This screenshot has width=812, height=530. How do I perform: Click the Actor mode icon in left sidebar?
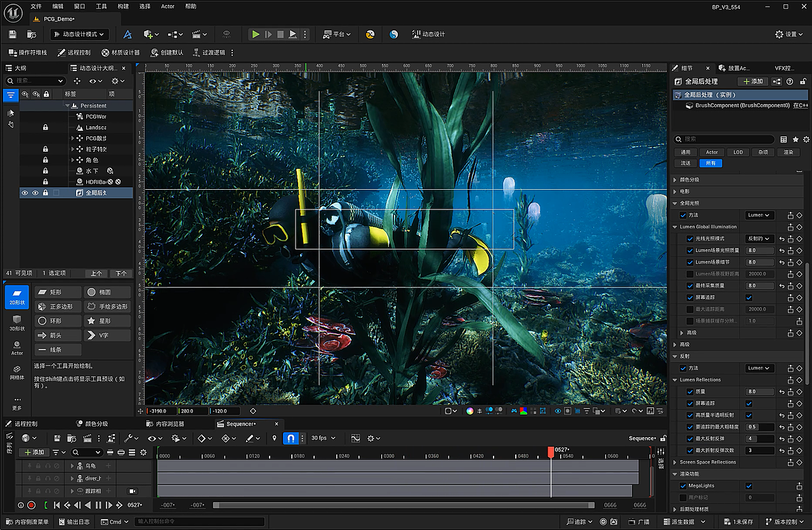click(x=16, y=346)
